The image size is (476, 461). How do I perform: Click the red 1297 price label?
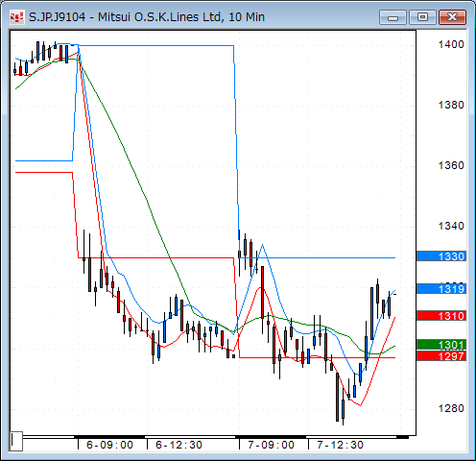441,356
